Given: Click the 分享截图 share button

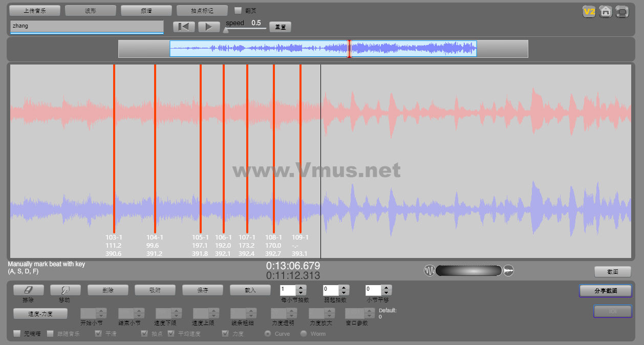Looking at the screenshot, I should coord(606,291).
